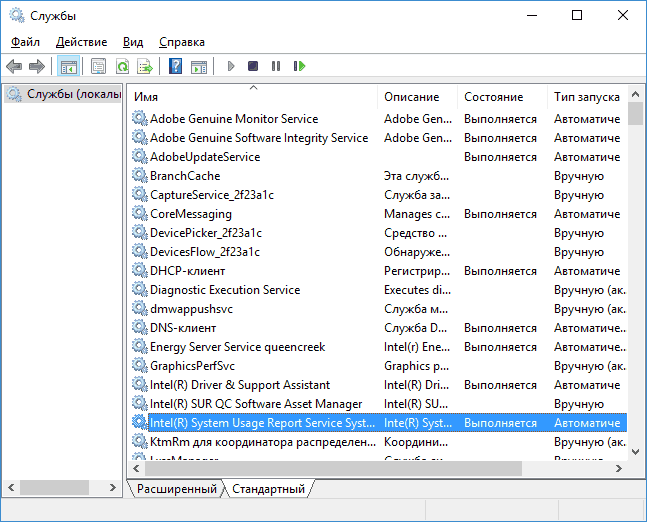Click gear icon beside CoreMessaging
The width and height of the screenshot is (647, 522).
click(x=139, y=213)
